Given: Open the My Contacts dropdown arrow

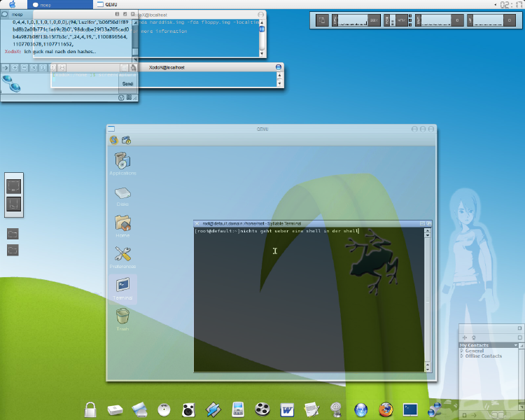Looking at the screenshot, I should coord(516,345).
